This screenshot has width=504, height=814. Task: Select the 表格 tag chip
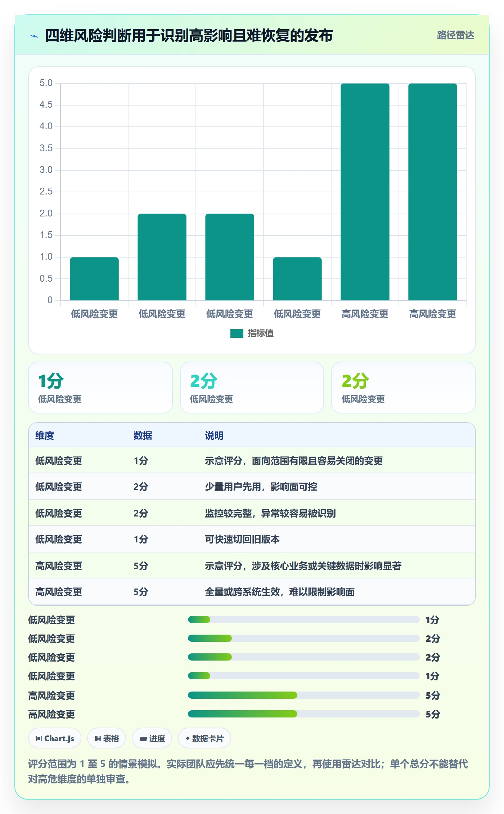(x=107, y=738)
